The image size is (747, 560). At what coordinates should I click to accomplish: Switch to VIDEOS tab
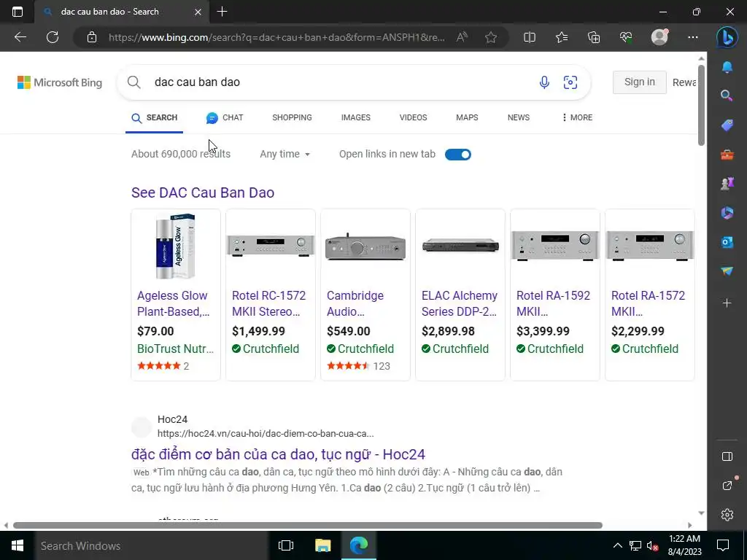413,117
